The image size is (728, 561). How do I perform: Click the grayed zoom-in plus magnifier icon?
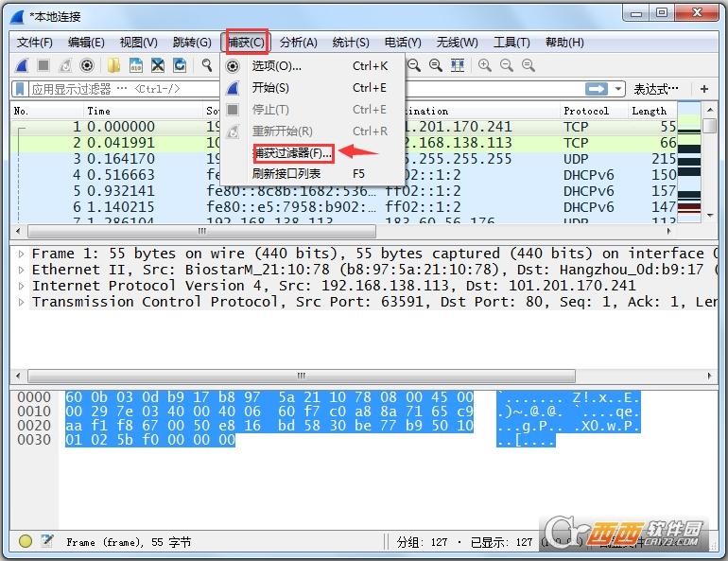(485, 65)
